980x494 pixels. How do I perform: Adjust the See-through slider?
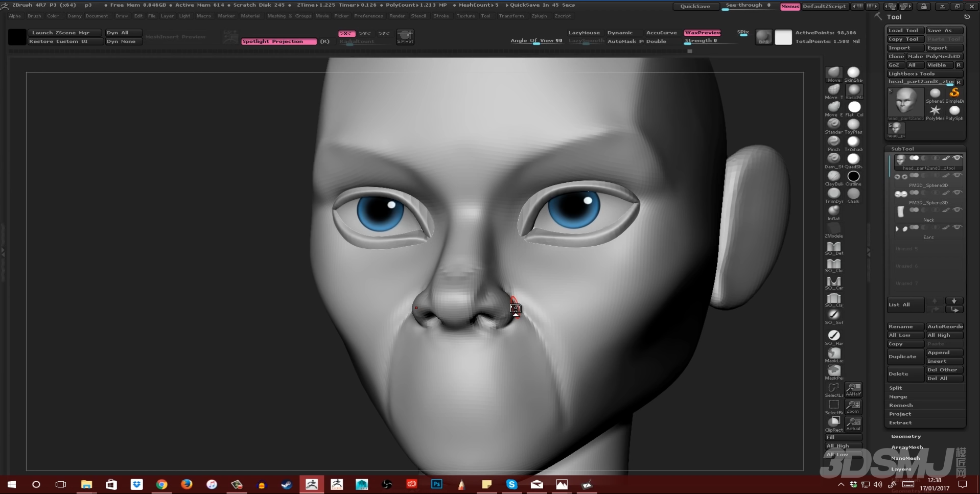pos(748,6)
